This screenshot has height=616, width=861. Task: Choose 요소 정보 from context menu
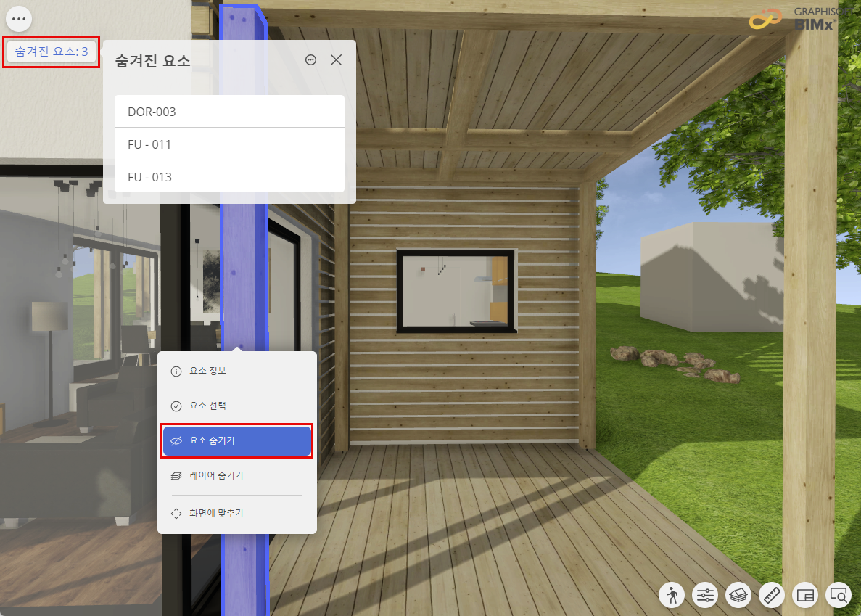[x=237, y=371]
